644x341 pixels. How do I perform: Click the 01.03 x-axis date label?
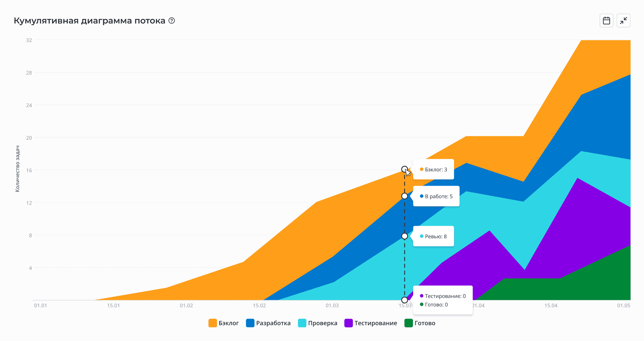[332, 305]
